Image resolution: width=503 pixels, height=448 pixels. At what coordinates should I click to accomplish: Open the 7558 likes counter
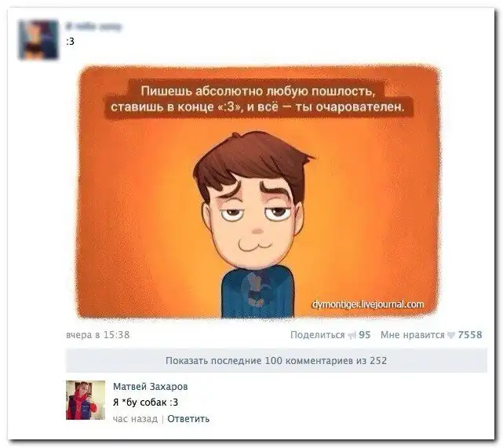tap(469, 335)
